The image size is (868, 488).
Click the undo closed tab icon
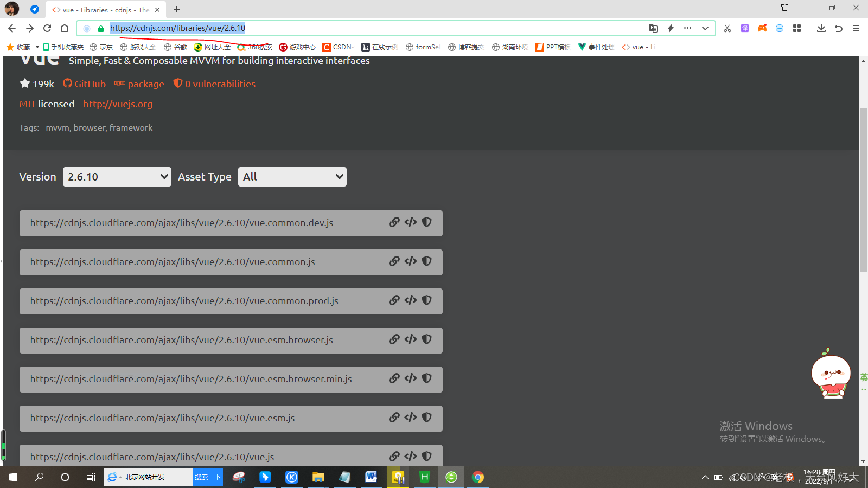pyautogui.click(x=839, y=28)
